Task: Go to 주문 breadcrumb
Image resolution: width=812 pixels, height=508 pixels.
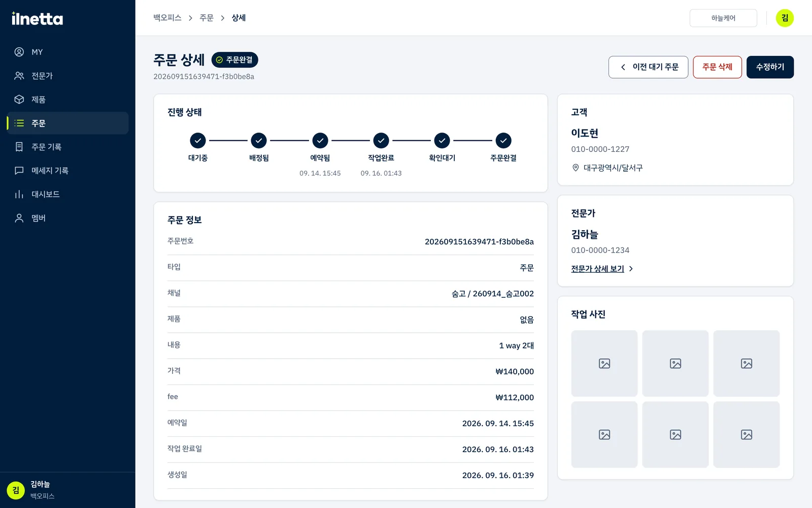Action: [207, 18]
